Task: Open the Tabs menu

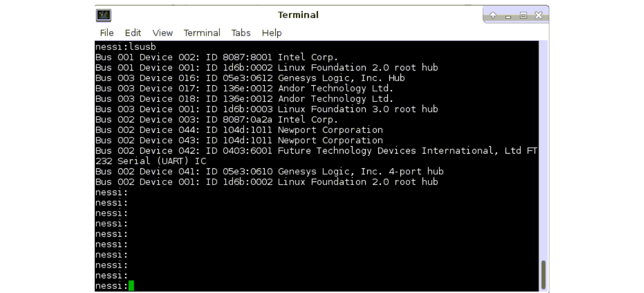Action: (241, 33)
